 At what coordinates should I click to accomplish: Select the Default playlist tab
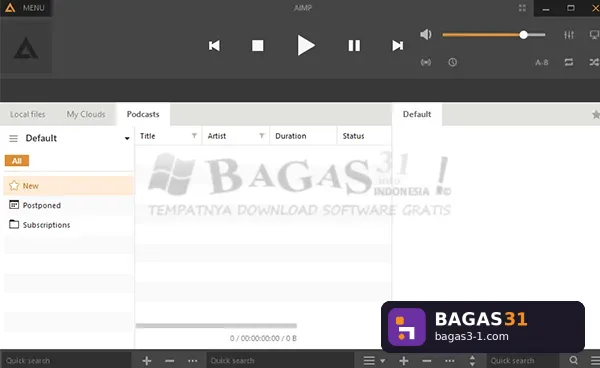coord(417,114)
